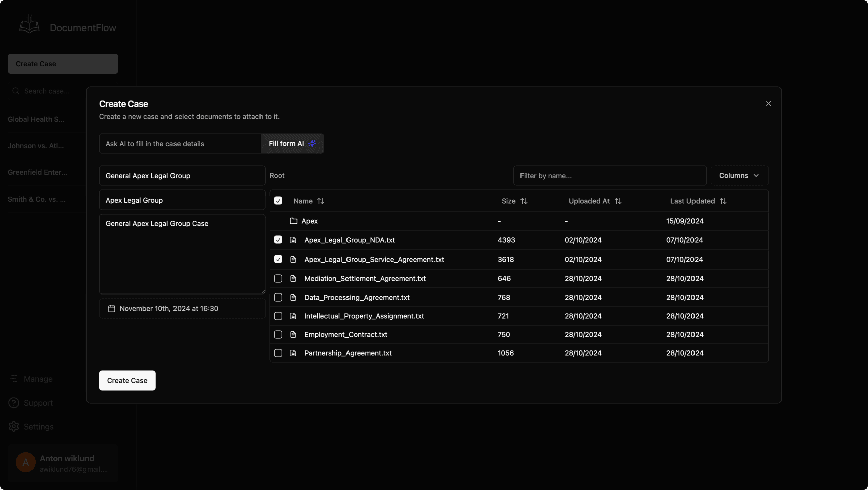Click the Filter by name input field
868x490 pixels.
click(610, 175)
